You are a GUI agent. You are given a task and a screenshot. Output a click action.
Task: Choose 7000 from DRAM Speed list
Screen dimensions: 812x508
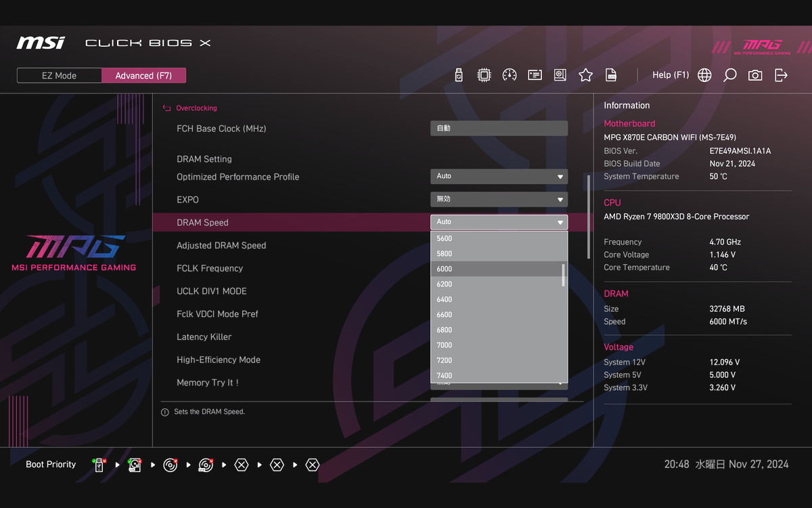click(x=496, y=345)
